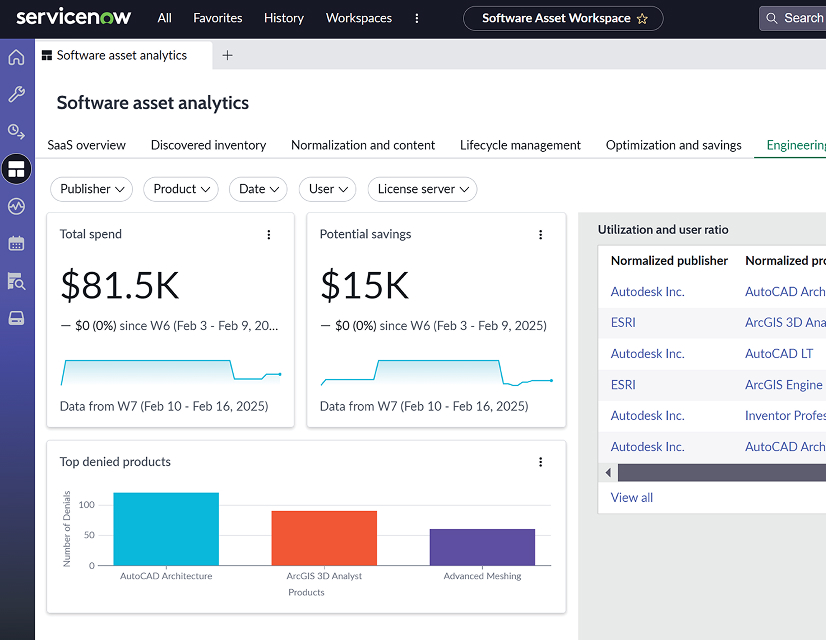This screenshot has height=640, width=826.
Task: Open Potential savings card options menu
Action: [x=540, y=235]
